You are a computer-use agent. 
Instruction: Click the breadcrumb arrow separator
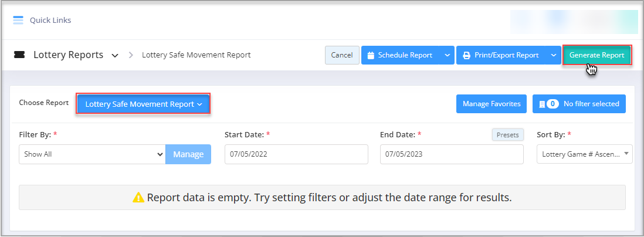pos(131,55)
